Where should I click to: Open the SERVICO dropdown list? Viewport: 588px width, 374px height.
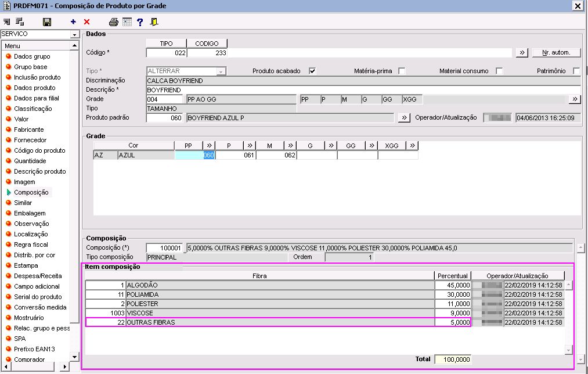(x=75, y=34)
